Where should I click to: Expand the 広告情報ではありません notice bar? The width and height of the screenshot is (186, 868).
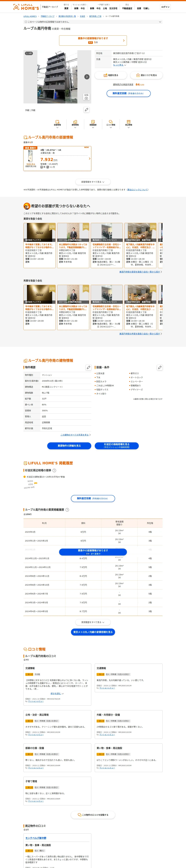point(93,22)
